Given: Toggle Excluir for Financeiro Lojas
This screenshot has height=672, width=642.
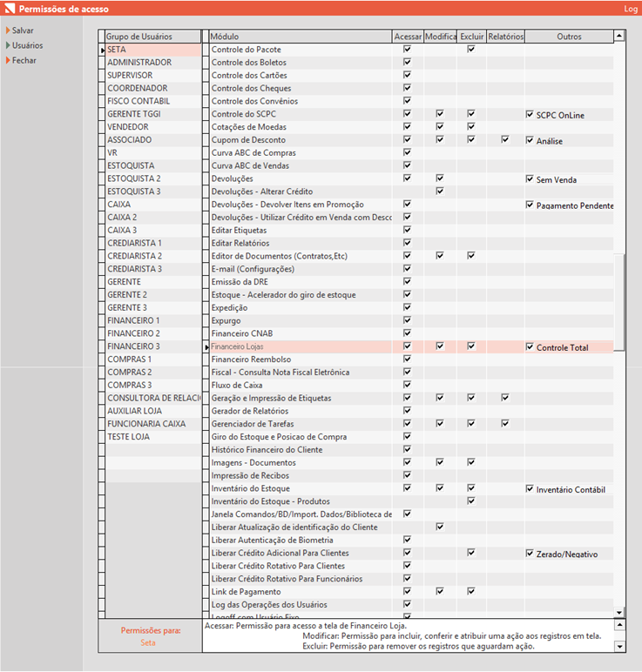Looking at the screenshot, I should click(x=471, y=346).
